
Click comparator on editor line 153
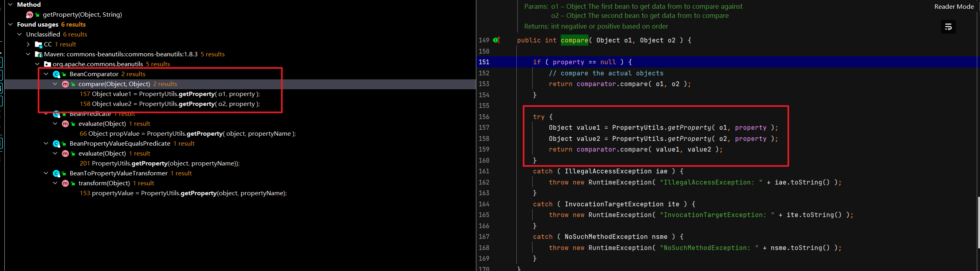click(x=596, y=84)
